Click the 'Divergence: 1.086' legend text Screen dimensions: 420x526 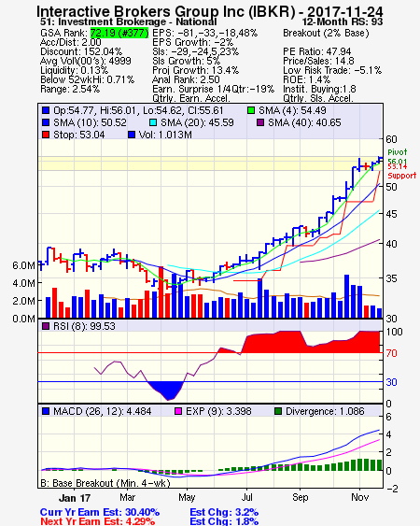pos(325,411)
